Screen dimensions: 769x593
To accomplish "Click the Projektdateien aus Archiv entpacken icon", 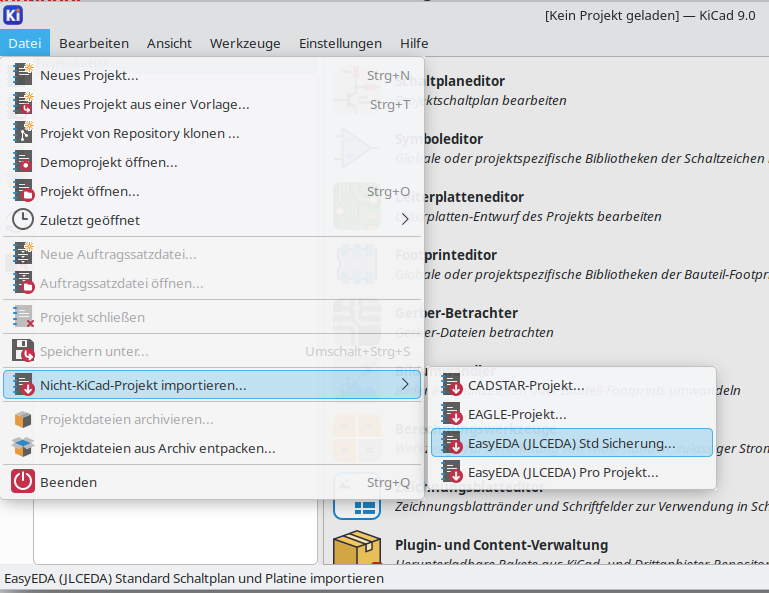I will pos(23,448).
